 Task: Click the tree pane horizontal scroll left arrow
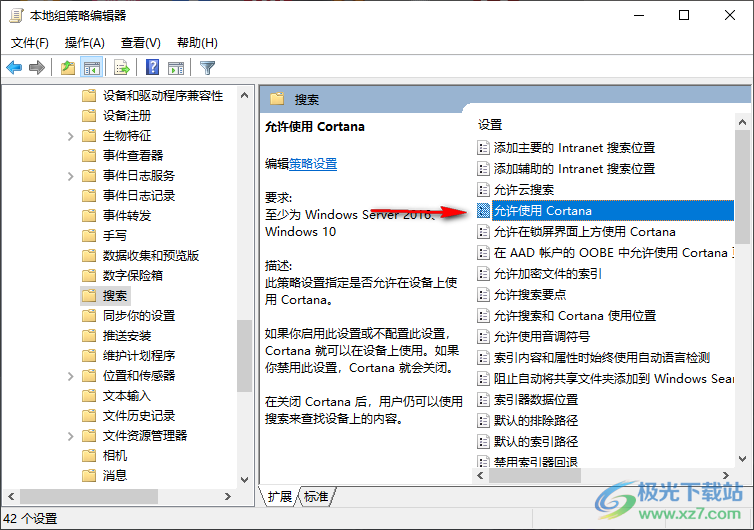(12, 496)
